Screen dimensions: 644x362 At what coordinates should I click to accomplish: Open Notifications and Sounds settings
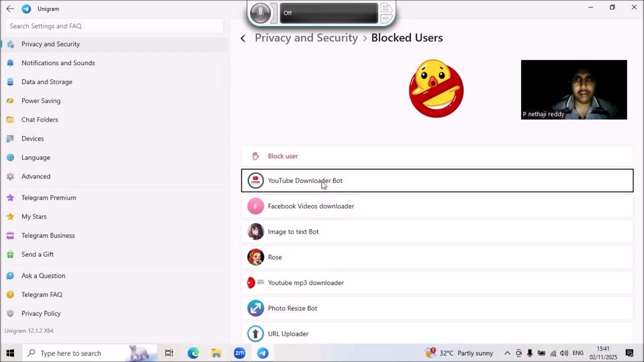tap(114, 63)
